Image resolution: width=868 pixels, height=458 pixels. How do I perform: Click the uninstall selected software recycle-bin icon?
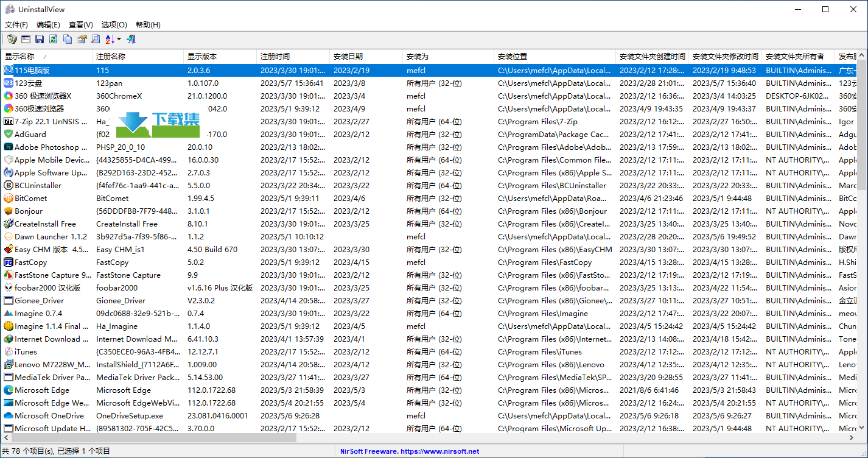pos(12,40)
